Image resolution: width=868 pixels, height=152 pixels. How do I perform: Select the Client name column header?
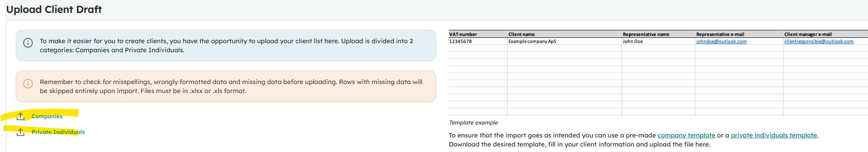[521, 34]
